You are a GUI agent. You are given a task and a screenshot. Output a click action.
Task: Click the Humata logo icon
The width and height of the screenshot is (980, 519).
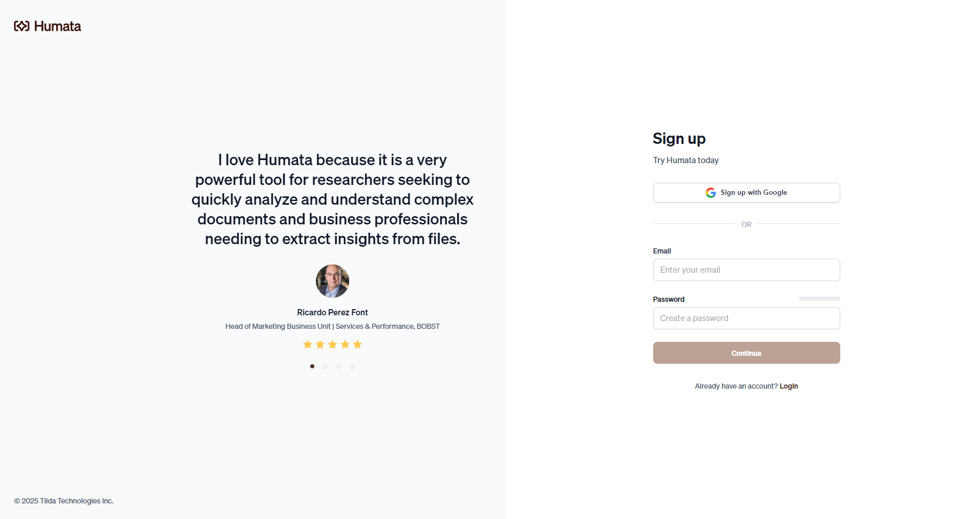21,26
